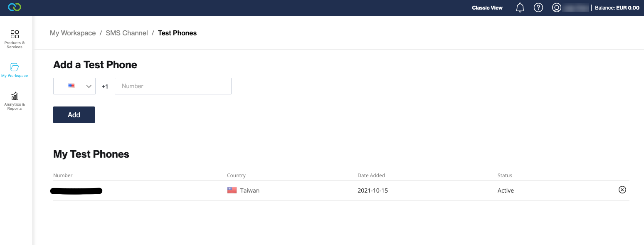This screenshot has width=644, height=245.
Task: Click the Date Added column header
Action: pyautogui.click(x=371, y=176)
